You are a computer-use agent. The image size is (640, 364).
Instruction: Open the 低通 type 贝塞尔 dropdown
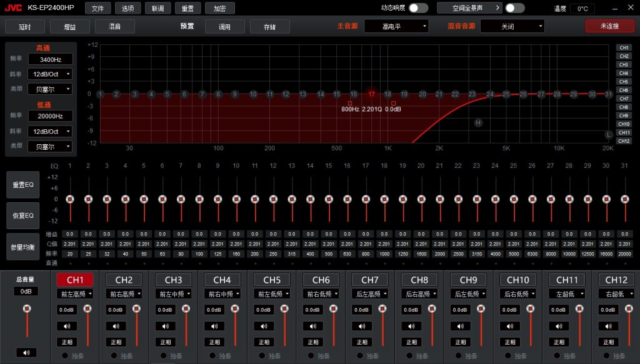pos(50,147)
